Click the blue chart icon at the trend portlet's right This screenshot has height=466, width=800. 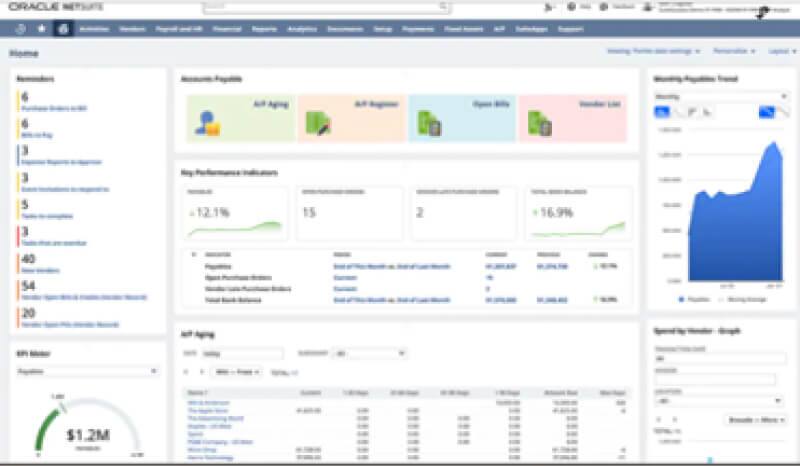point(767,112)
